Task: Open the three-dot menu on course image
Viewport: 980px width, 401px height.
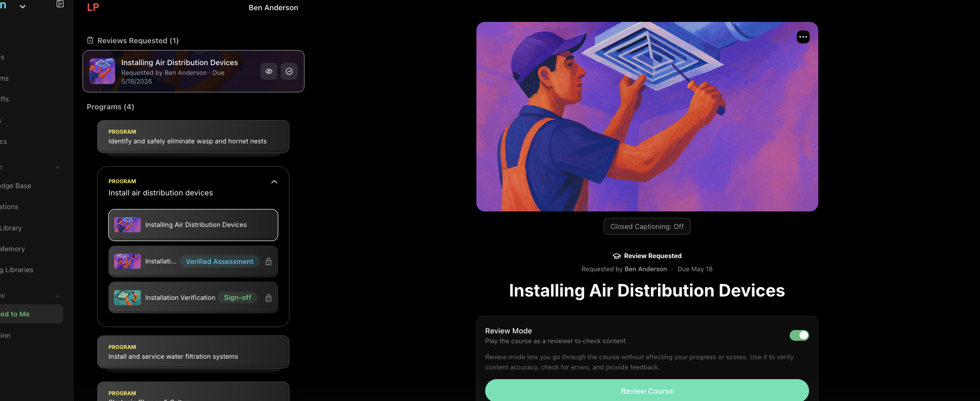Action: click(x=803, y=37)
